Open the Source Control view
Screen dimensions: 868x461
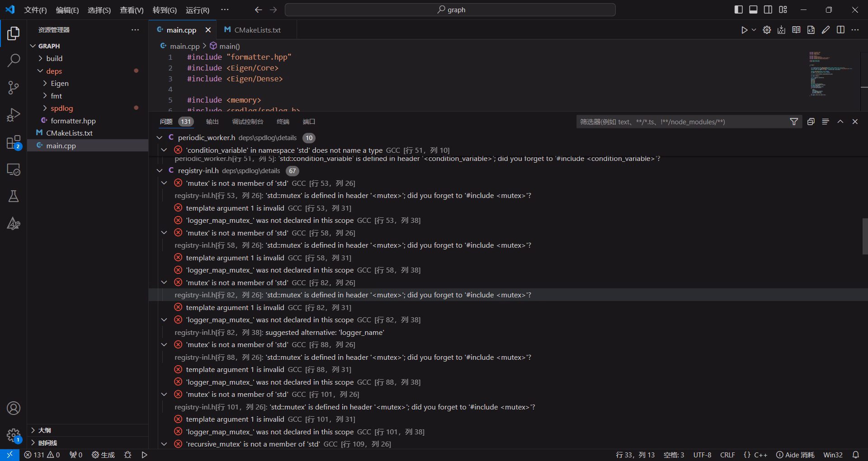[x=14, y=88]
